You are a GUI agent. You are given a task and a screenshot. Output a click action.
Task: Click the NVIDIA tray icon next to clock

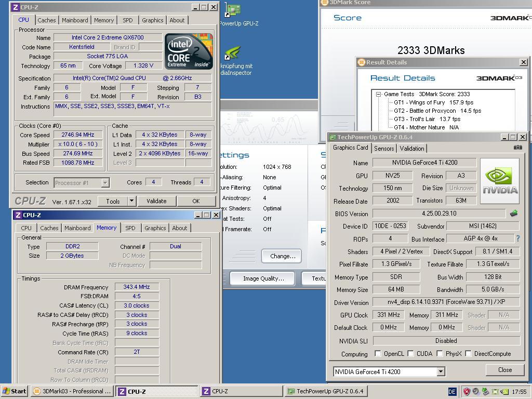pos(504,392)
